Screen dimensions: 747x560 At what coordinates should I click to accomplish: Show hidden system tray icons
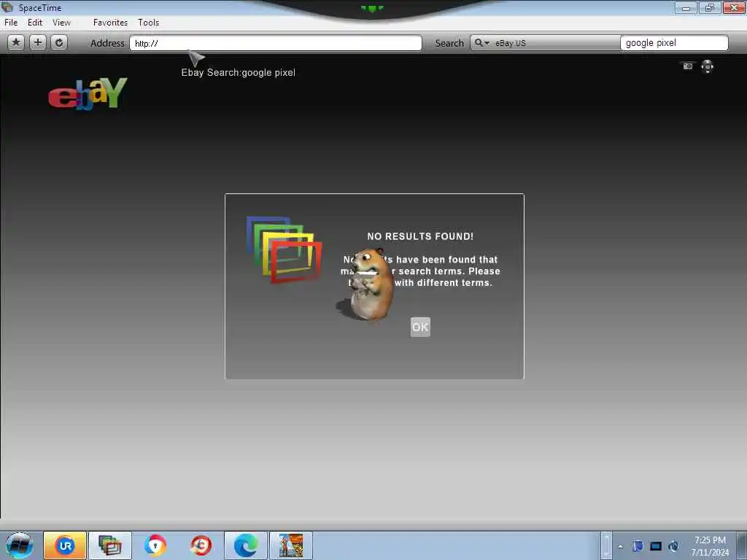click(x=620, y=547)
